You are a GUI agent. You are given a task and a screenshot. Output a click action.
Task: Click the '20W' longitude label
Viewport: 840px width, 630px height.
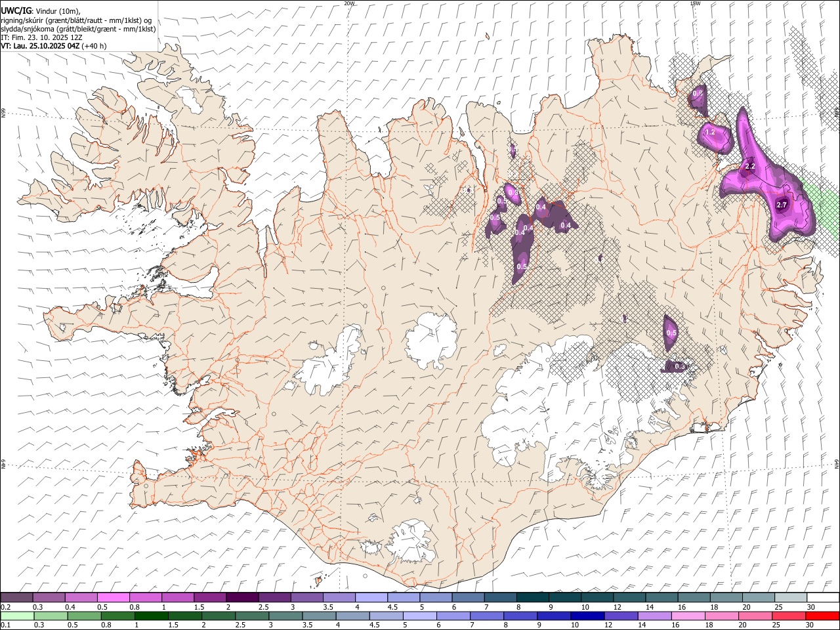pos(349,3)
